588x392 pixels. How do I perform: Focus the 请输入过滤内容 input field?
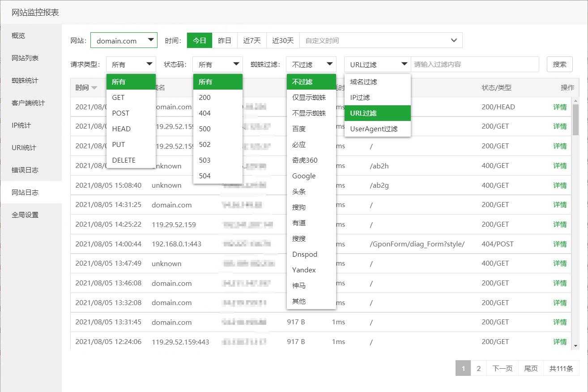[x=475, y=65]
